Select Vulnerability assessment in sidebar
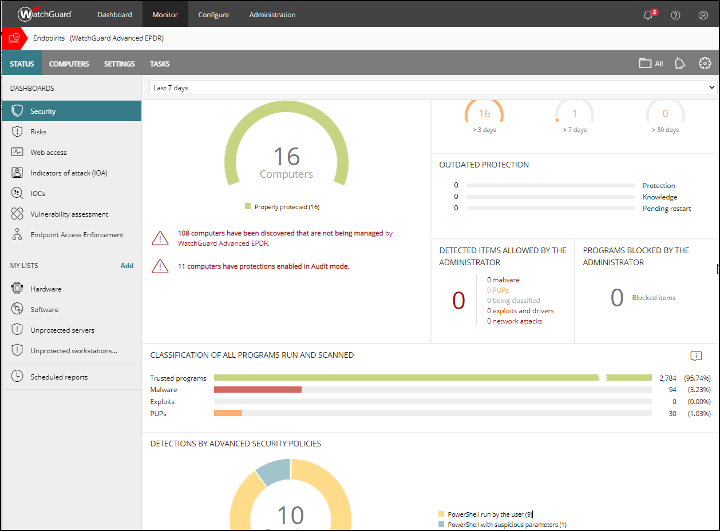The image size is (720, 532). point(69,214)
